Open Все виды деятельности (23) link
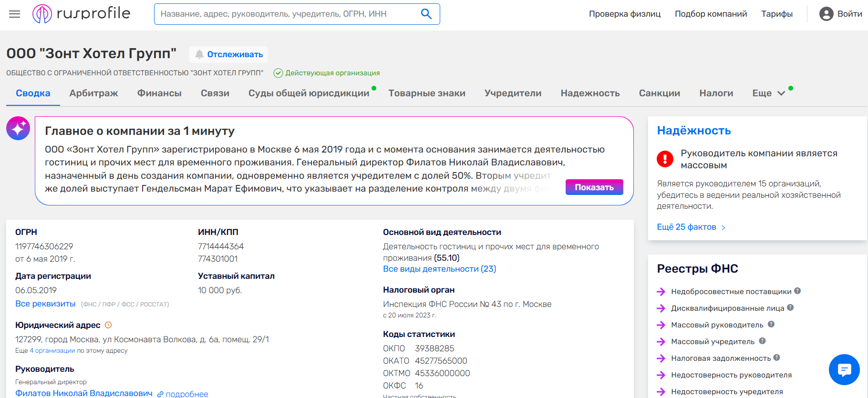 point(439,269)
